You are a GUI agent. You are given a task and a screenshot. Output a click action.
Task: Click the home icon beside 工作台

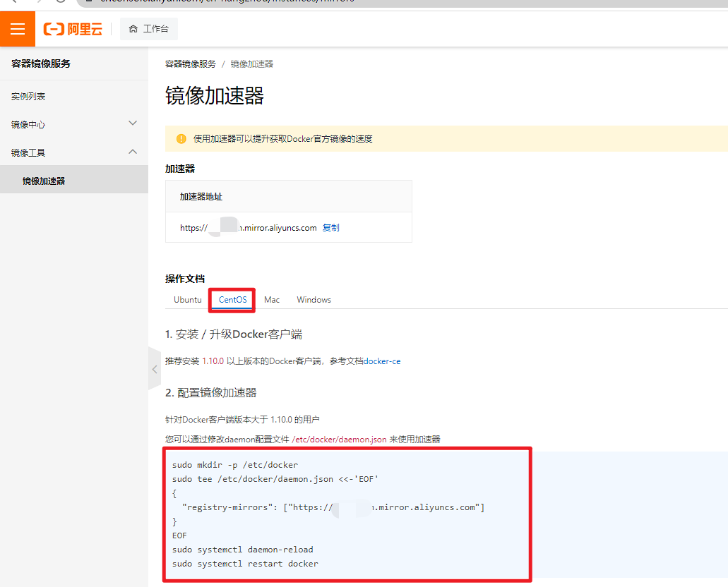point(133,29)
